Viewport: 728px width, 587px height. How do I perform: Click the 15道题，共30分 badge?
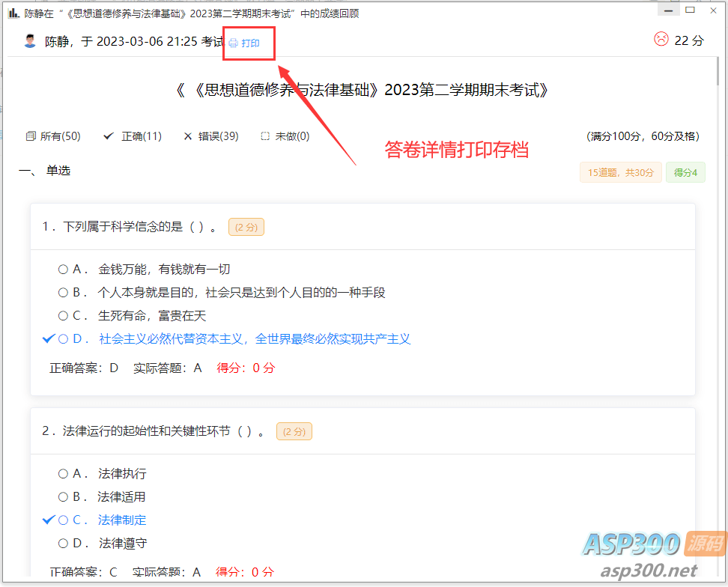pos(621,172)
